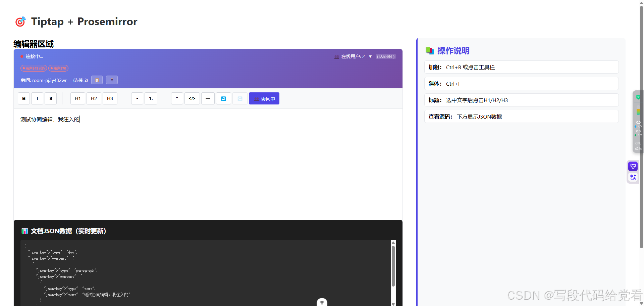Click the pin icon next to the room name

pos(112,80)
